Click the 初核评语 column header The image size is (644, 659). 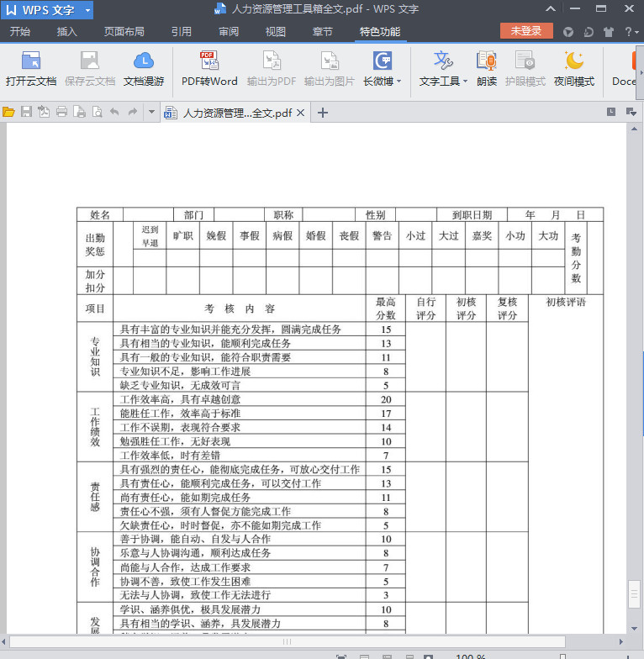click(x=566, y=303)
